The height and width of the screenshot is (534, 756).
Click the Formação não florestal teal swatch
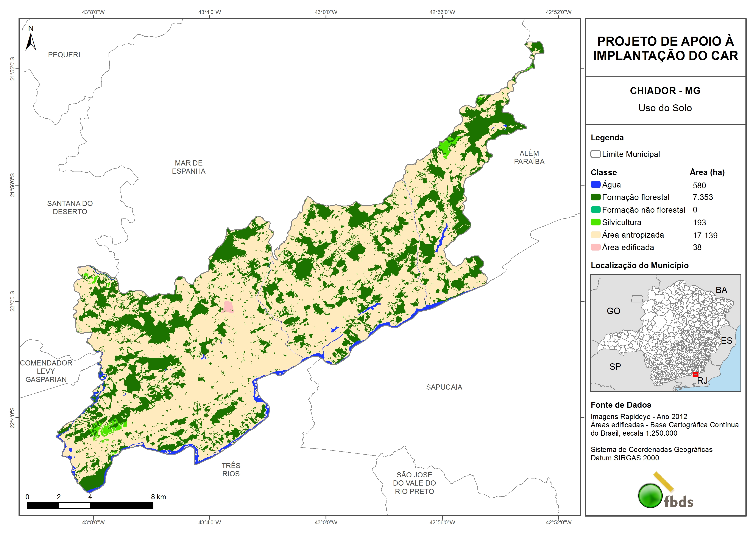tap(595, 210)
